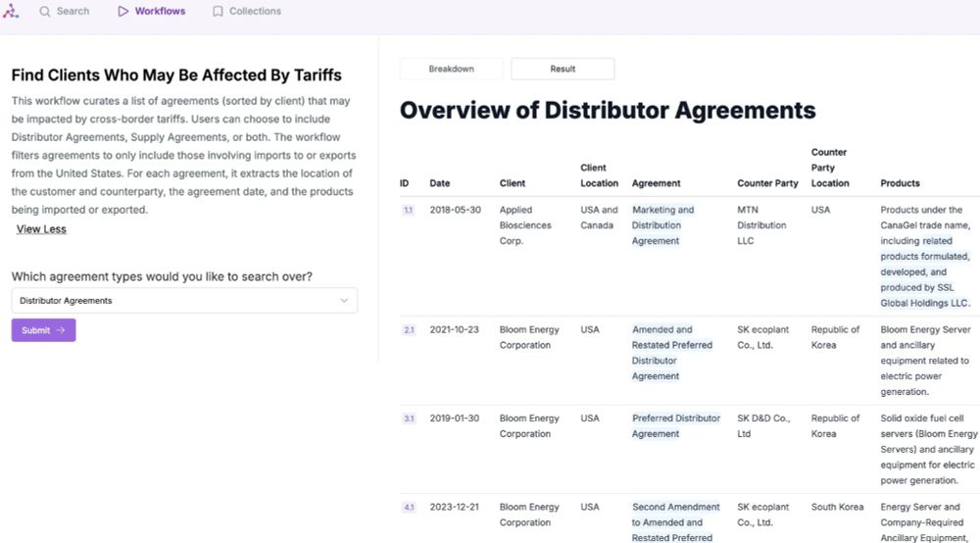Open the Workflows tab label
This screenshot has width=980, height=543.
click(x=160, y=11)
